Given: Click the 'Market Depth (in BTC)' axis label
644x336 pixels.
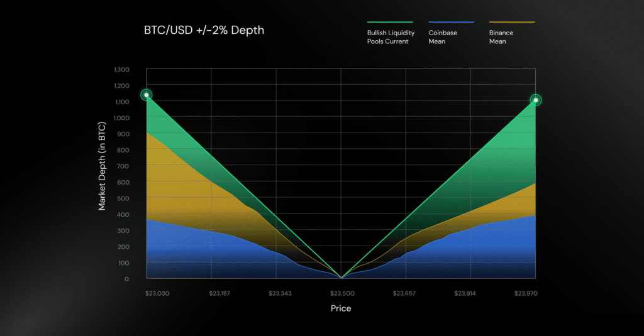Looking at the screenshot, I should click(102, 166).
